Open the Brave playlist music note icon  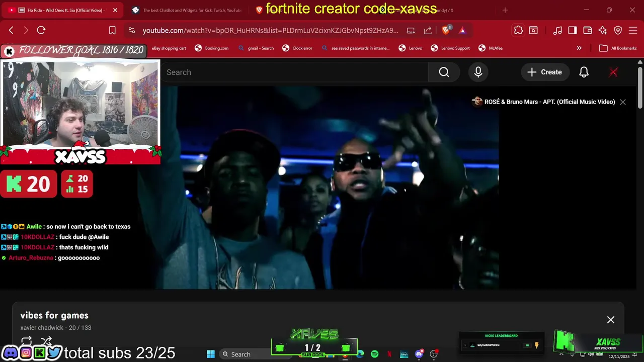tap(557, 30)
